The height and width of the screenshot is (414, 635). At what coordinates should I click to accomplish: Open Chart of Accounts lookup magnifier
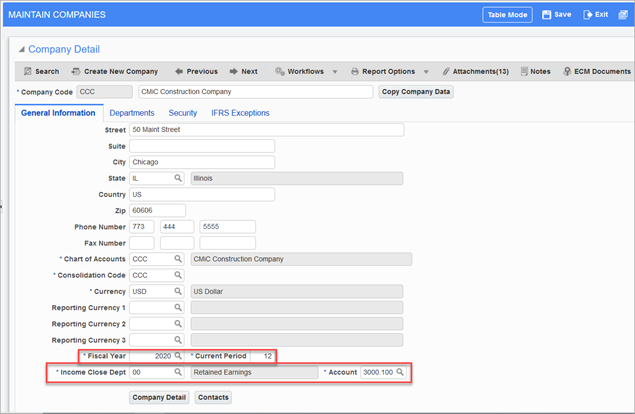point(178,259)
